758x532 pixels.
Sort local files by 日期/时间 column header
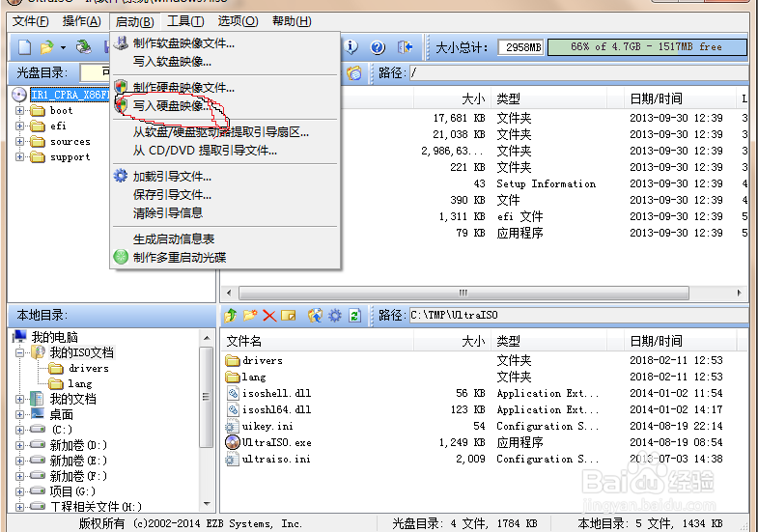[x=680, y=341]
